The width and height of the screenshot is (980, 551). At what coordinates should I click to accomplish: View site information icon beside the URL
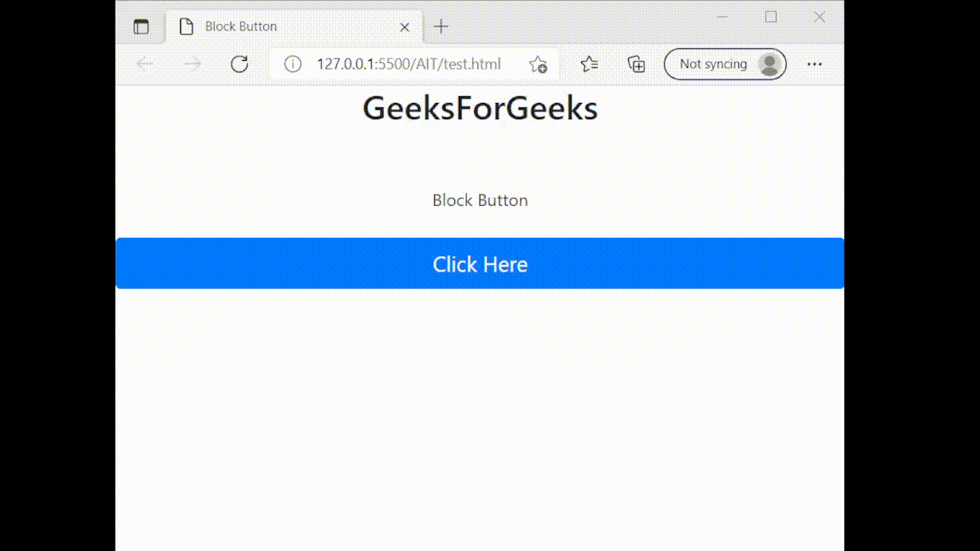[x=293, y=64]
